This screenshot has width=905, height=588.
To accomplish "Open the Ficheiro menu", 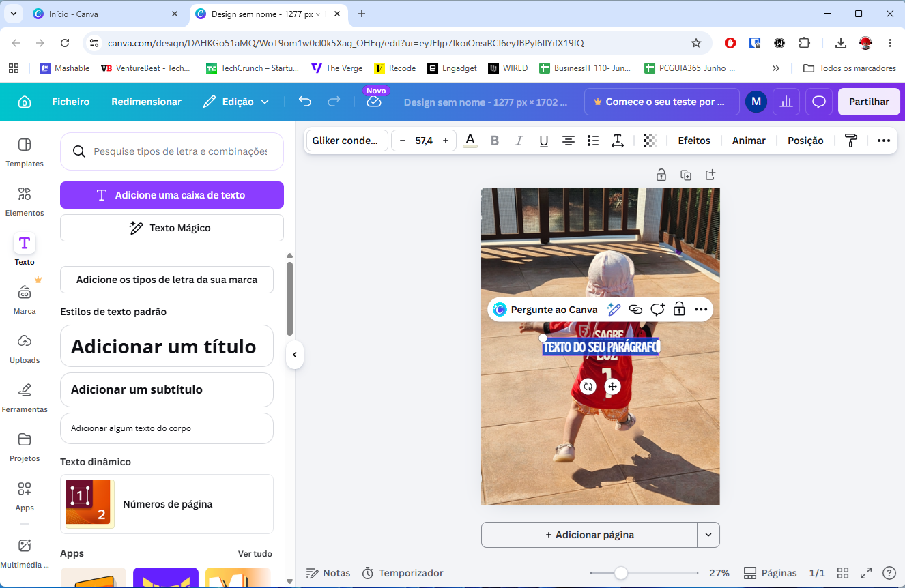I will click(71, 102).
